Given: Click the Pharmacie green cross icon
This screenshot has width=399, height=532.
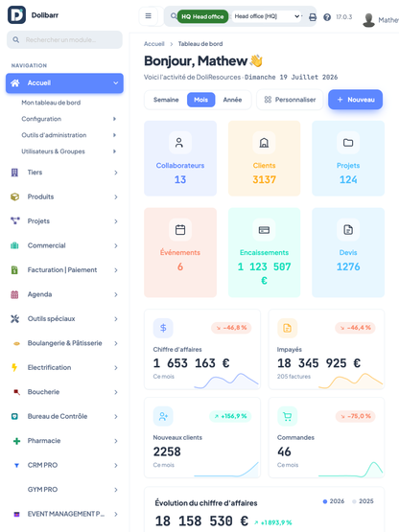Looking at the screenshot, I should (16, 441).
